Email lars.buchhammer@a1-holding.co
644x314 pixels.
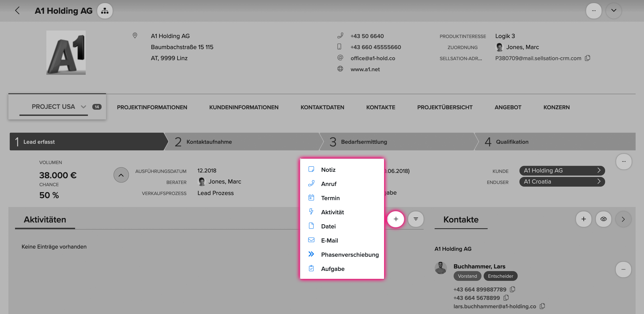click(x=494, y=306)
